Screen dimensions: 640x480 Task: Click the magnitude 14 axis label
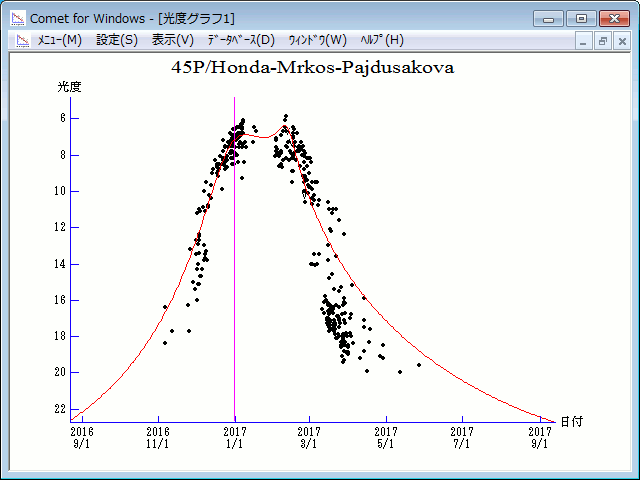coord(60,264)
